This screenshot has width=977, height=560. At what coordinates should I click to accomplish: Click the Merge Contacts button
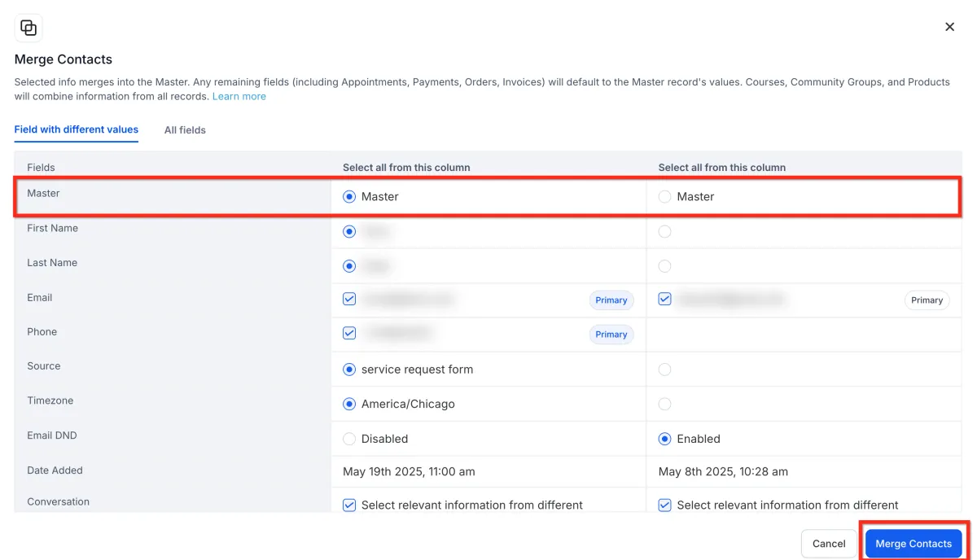(913, 543)
